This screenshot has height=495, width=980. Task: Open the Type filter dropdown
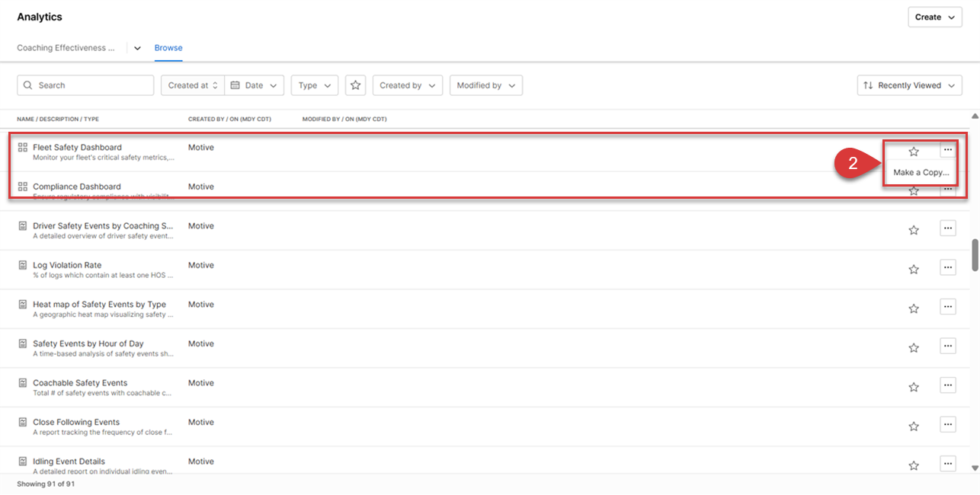click(x=314, y=85)
